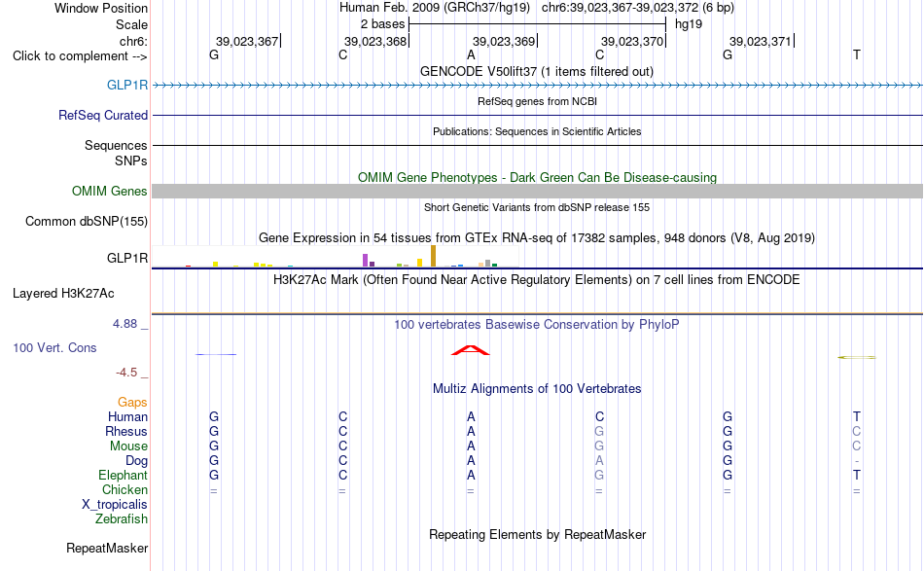Click the SNPs track label
924x571 pixels.
click(x=131, y=161)
